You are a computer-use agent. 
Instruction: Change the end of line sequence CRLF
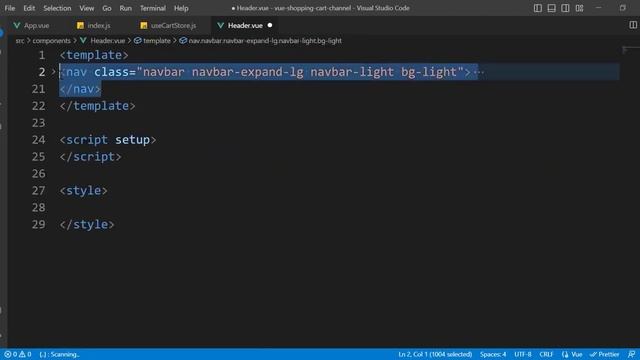[x=546, y=354]
